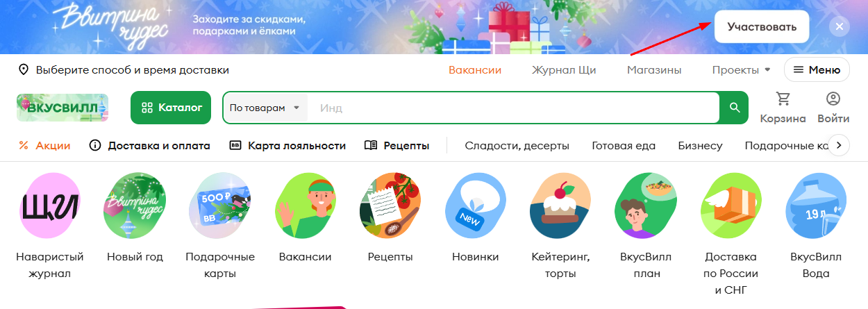Click the Войти user profile icon
868x309 pixels.
click(833, 99)
